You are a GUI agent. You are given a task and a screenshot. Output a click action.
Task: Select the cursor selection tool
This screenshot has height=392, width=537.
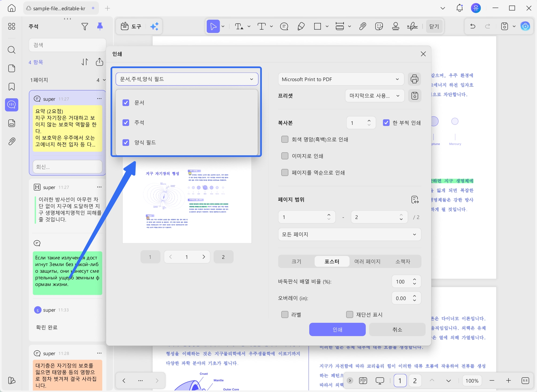tap(213, 26)
